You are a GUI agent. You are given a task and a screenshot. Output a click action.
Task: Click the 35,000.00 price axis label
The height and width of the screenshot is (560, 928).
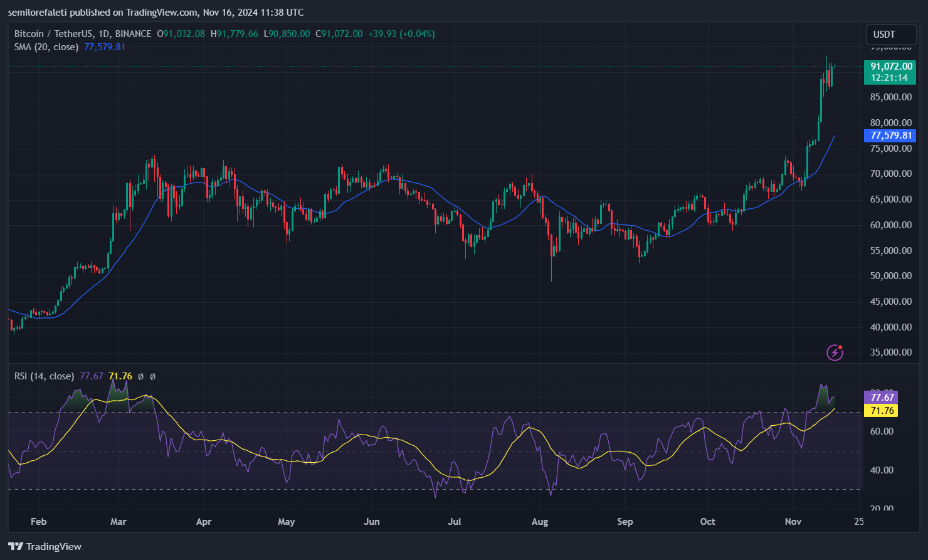[891, 352]
